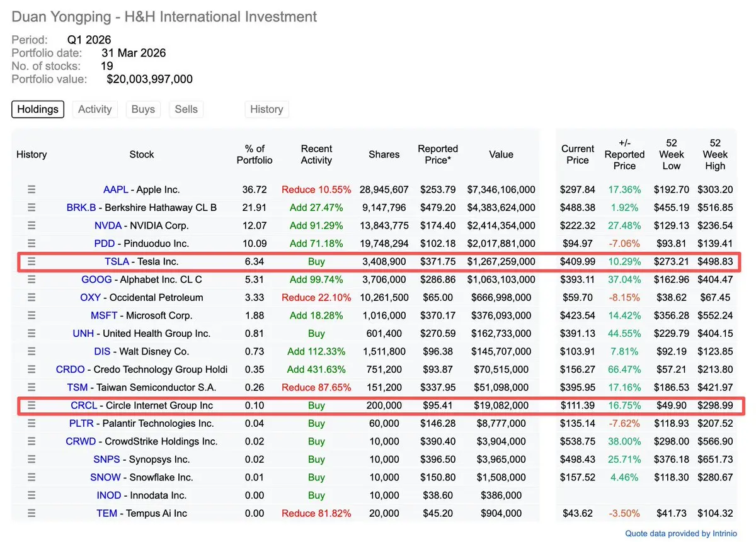Open the GOOG Alphabet Inc. CL C link
The height and width of the screenshot is (542, 756).
point(142,279)
